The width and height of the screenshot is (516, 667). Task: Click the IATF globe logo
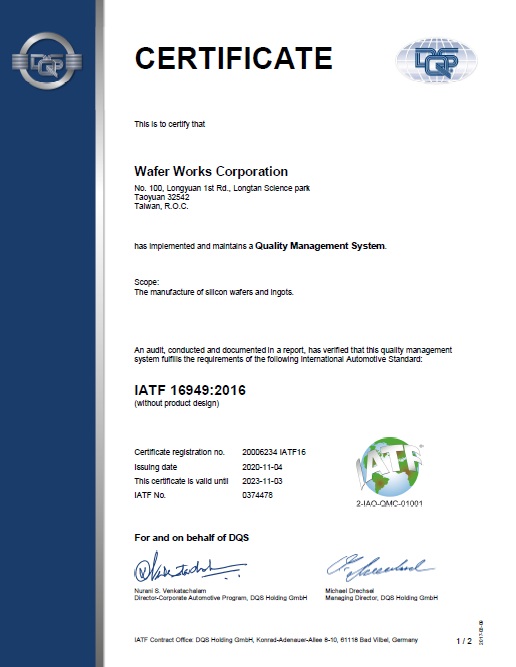pyautogui.click(x=388, y=467)
